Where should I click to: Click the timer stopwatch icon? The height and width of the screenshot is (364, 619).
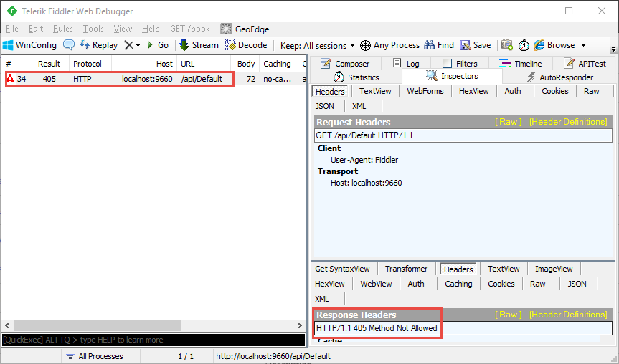pos(524,45)
